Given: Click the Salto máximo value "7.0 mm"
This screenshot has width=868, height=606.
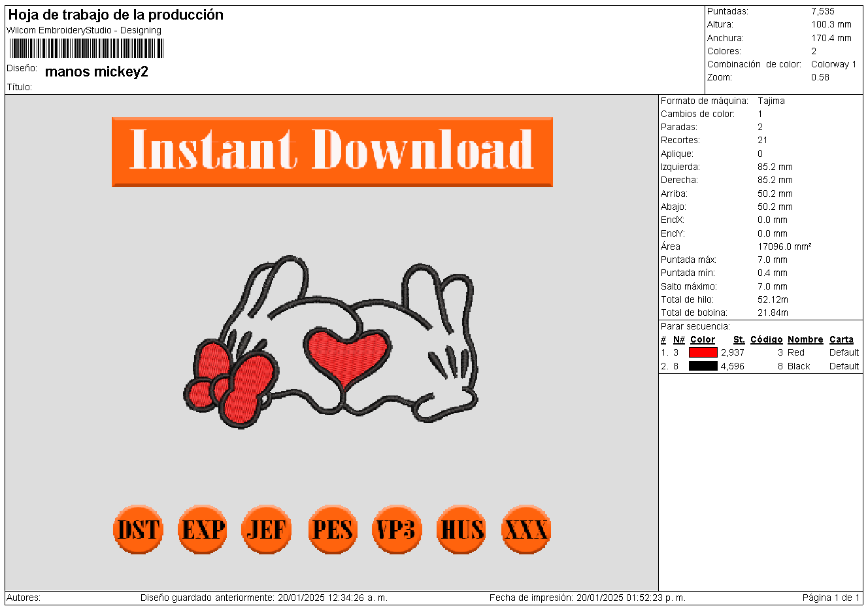Looking at the screenshot, I should point(773,286).
